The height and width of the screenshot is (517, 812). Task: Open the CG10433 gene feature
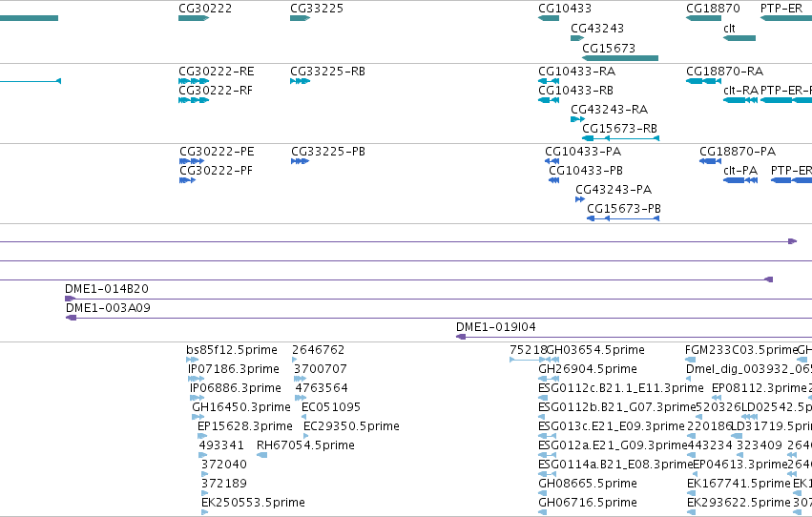click(549, 18)
